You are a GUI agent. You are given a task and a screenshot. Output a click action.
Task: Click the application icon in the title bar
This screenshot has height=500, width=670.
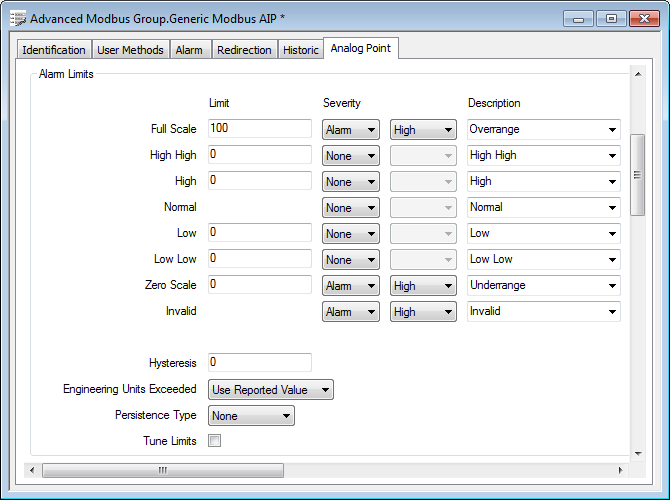(17, 19)
